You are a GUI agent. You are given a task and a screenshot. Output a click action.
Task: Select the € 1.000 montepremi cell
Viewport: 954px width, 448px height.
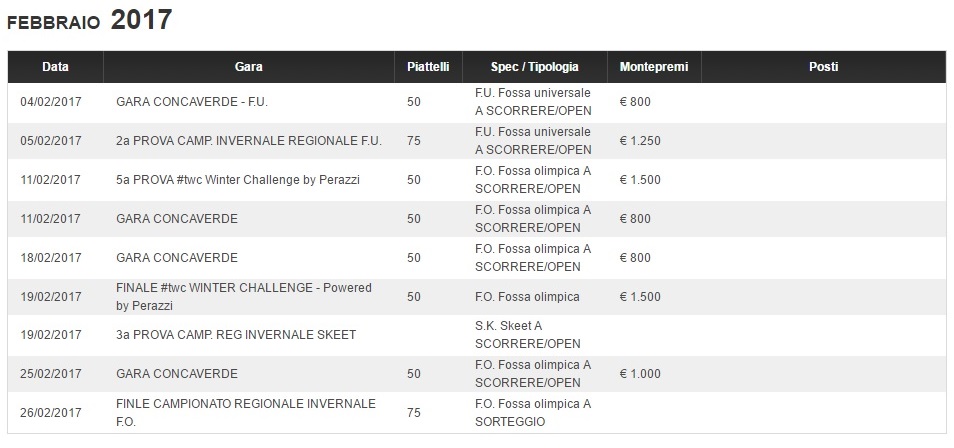click(x=640, y=374)
